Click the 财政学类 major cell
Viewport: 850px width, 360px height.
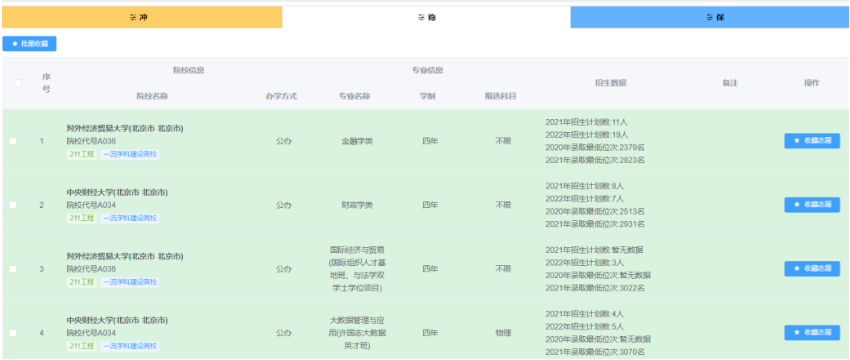(357, 205)
